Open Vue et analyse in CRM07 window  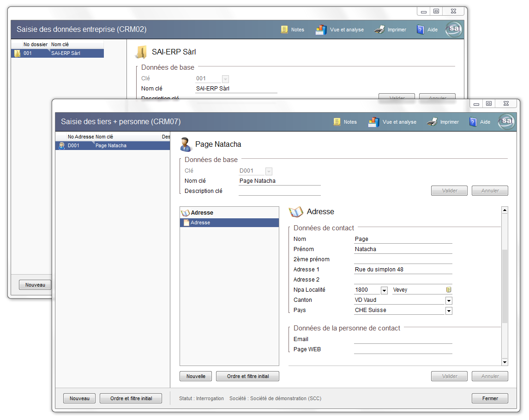tap(392, 122)
